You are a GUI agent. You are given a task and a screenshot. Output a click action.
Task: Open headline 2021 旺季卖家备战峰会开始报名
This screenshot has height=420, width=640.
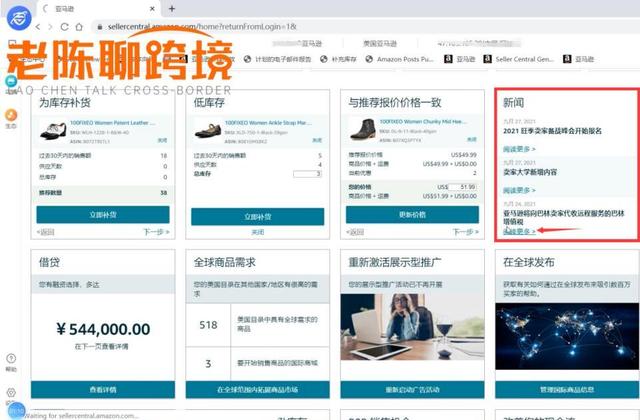click(x=552, y=131)
